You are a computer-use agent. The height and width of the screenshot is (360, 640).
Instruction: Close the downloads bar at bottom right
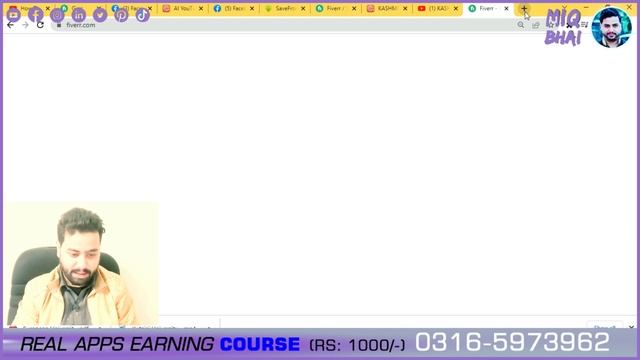tap(631, 327)
